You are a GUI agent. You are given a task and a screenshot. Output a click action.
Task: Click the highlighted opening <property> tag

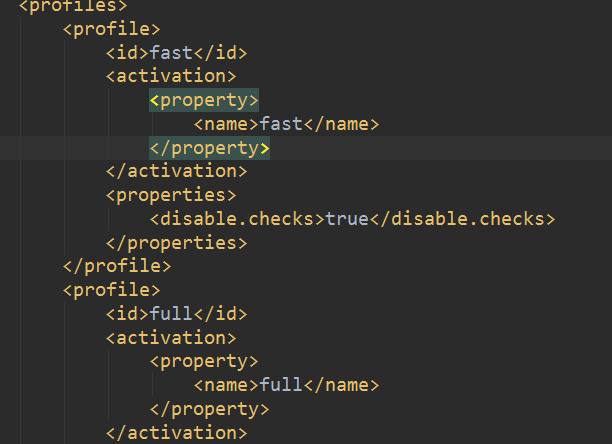(204, 100)
